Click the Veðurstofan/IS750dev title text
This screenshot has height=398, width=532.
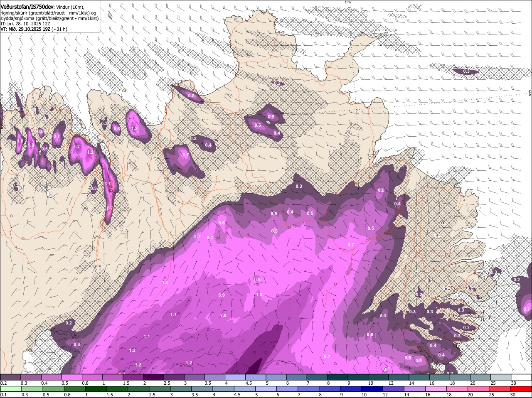coord(27,7)
